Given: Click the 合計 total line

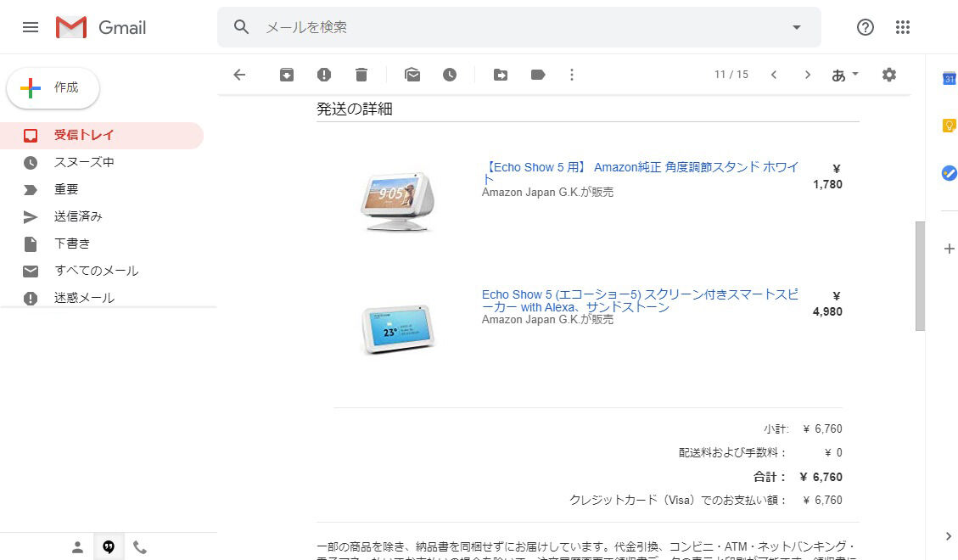Looking at the screenshot, I should coord(798,477).
